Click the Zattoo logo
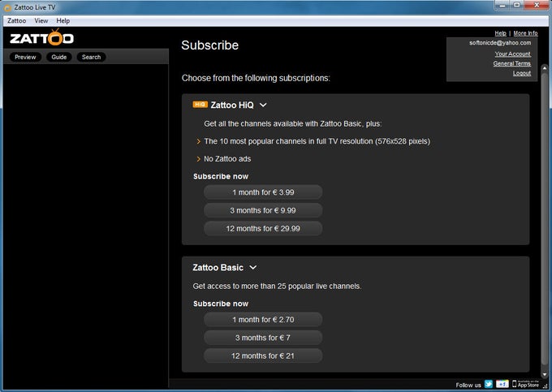Screen dimensions: 552x392 41,37
